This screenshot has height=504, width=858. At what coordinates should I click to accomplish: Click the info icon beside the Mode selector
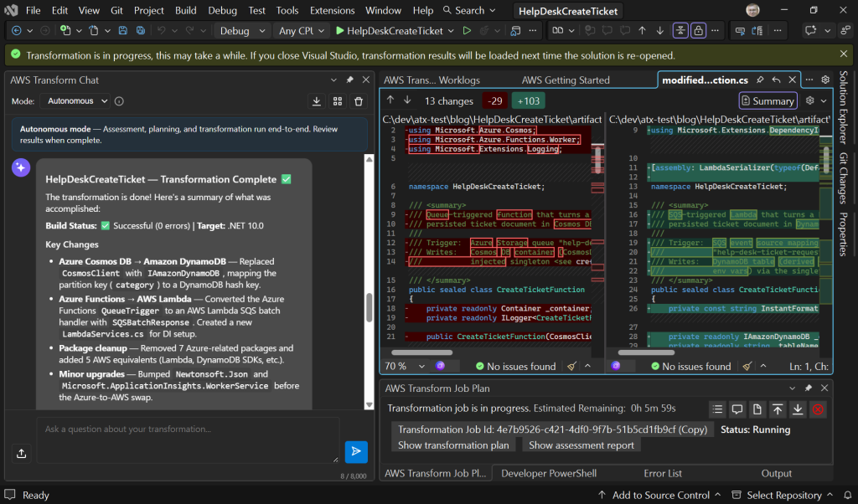119,101
